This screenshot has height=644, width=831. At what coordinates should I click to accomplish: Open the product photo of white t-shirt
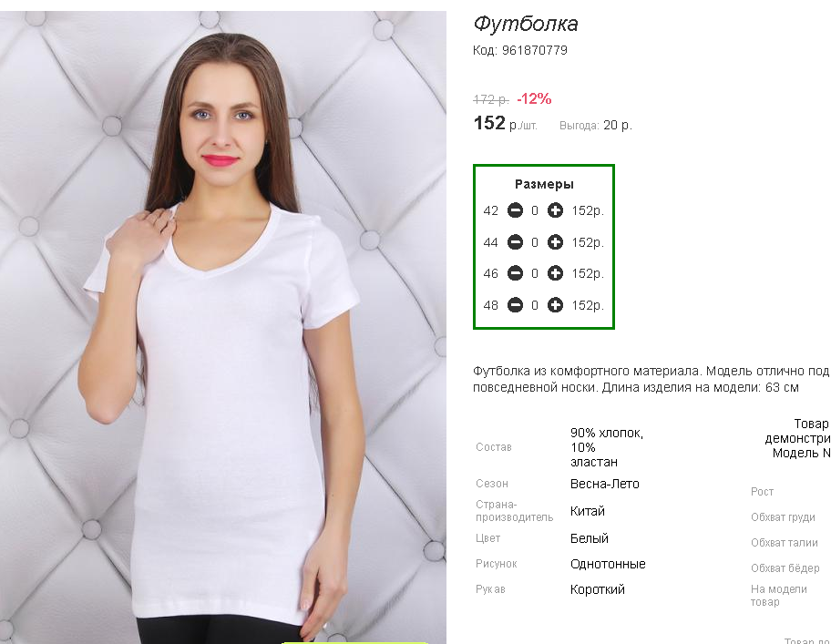(x=223, y=327)
